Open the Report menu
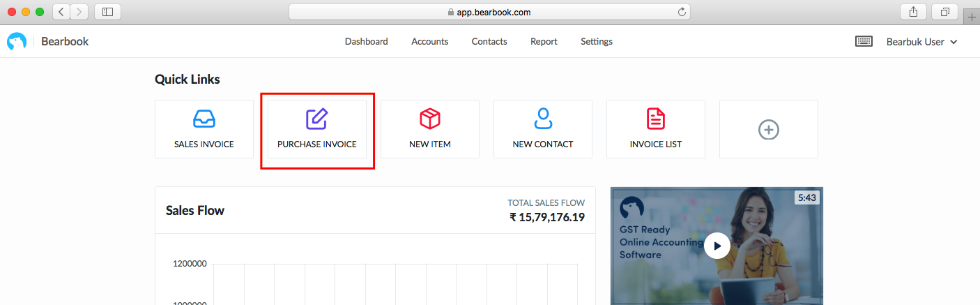The height and width of the screenshot is (305, 980). (544, 42)
